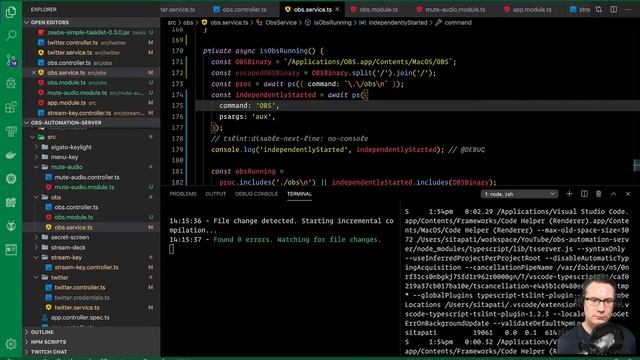Open the PROBLEMS panel tab
The width and height of the screenshot is (640, 360).
tap(183, 194)
